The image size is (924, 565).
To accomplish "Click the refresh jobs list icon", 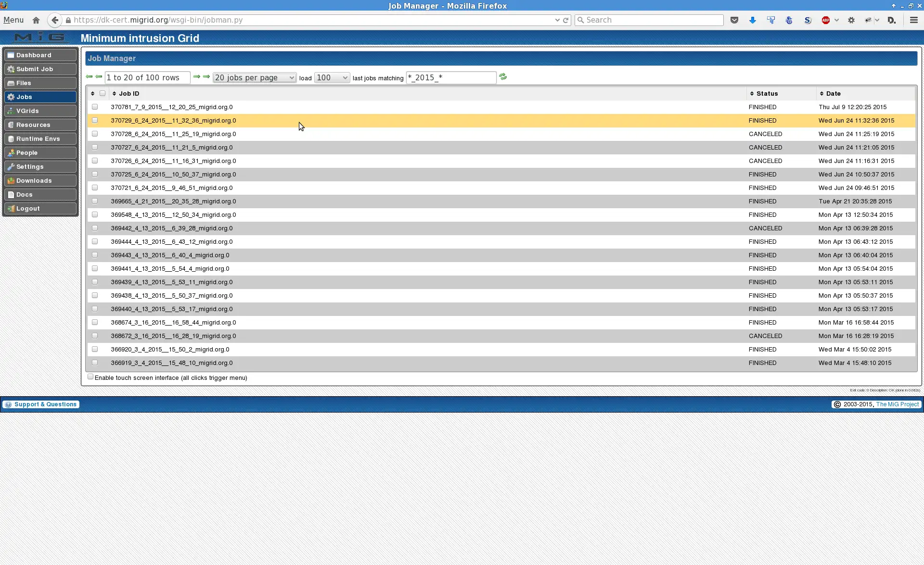I will 502,77.
